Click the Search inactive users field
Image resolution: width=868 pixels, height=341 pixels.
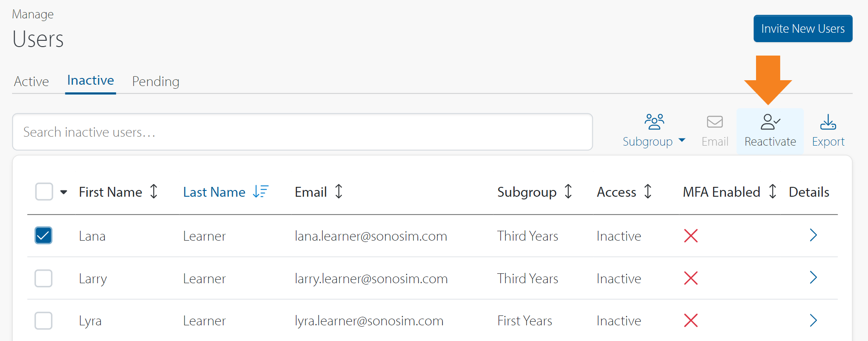click(x=302, y=132)
